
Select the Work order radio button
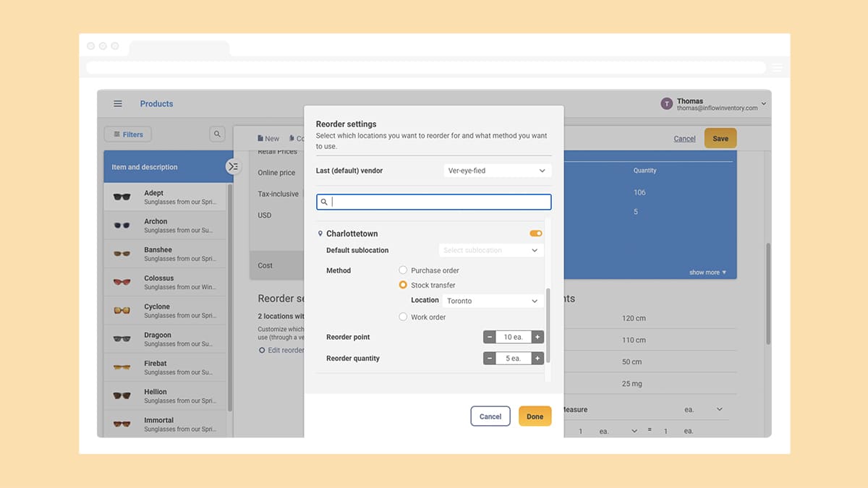403,316
